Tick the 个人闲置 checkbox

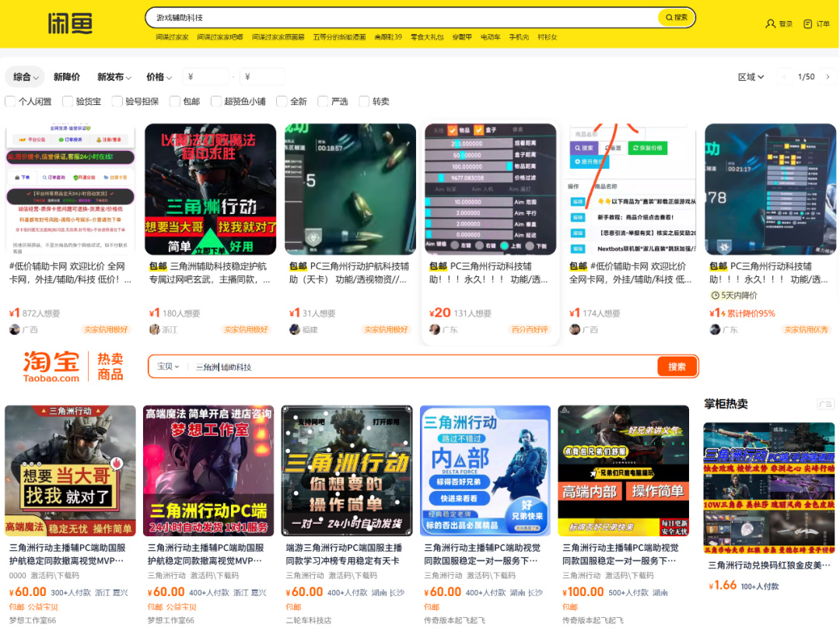(10, 101)
